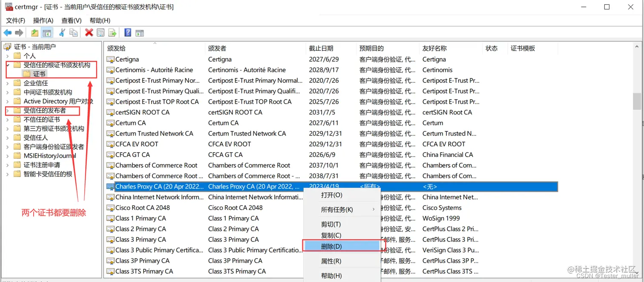Click the scrollbar up arrow in the certificate list
The width and height of the screenshot is (644, 282).
click(637, 47)
